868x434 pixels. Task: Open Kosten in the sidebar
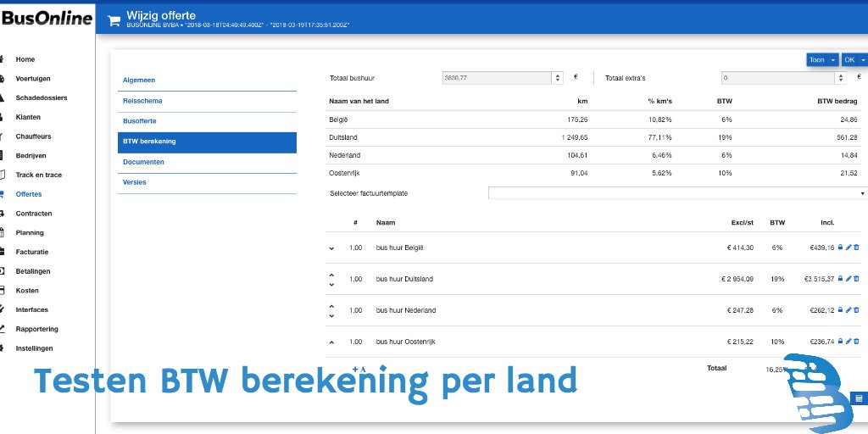tap(27, 291)
